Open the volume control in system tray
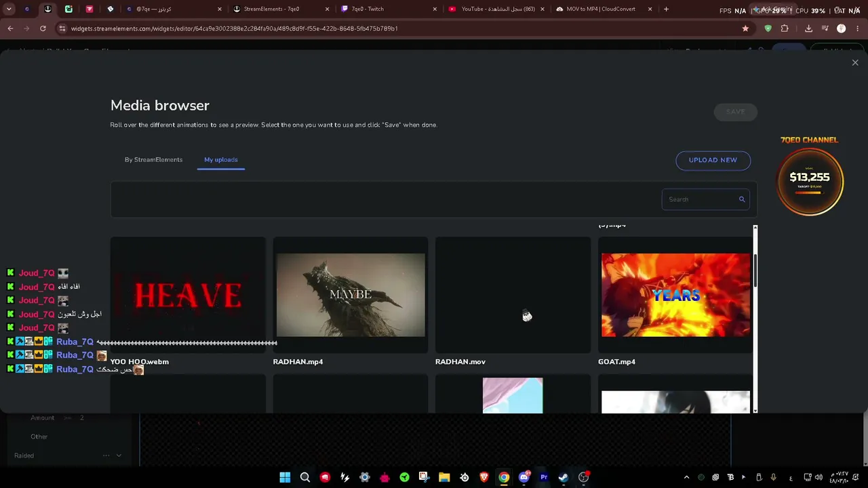Screen dimensions: 868x488 coord(819,477)
